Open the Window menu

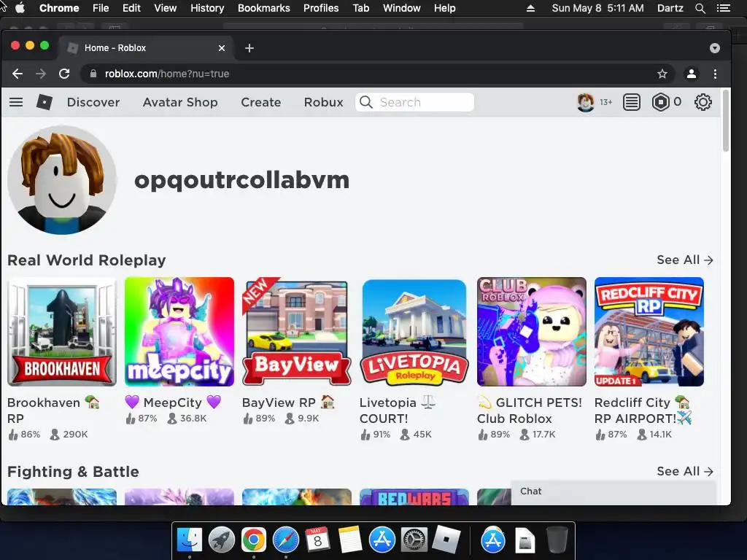tap(402, 8)
